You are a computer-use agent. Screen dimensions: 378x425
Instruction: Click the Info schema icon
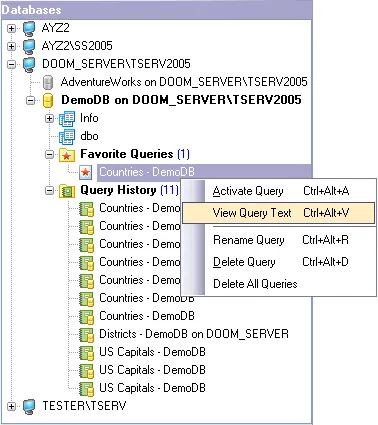[67, 119]
